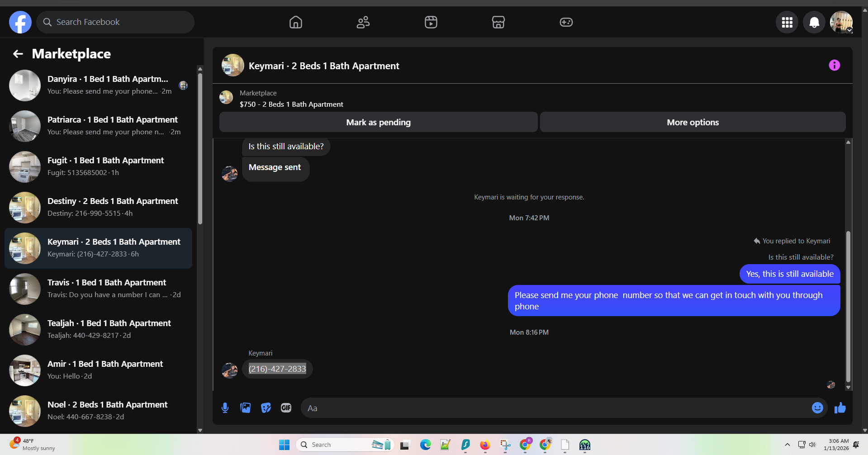This screenshot has height=455, width=868.
Task: Choose a GIF using the GIF icon
Action: coord(286,408)
